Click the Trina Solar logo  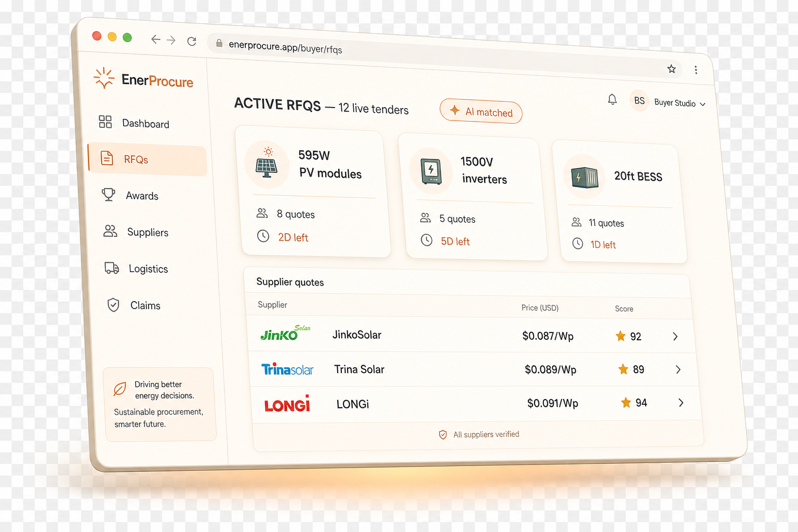[287, 369]
